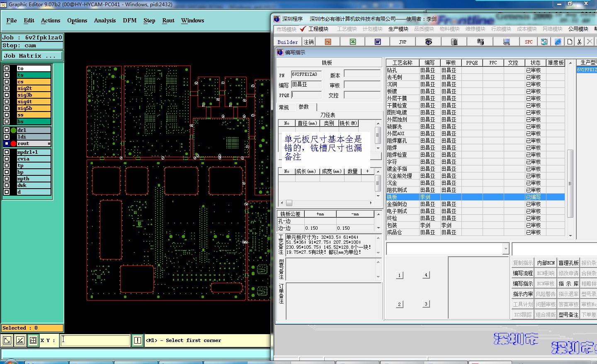The width and height of the screenshot is (597, 364).
Task: Click the red color dot on rout layer
Action: click(x=13, y=143)
